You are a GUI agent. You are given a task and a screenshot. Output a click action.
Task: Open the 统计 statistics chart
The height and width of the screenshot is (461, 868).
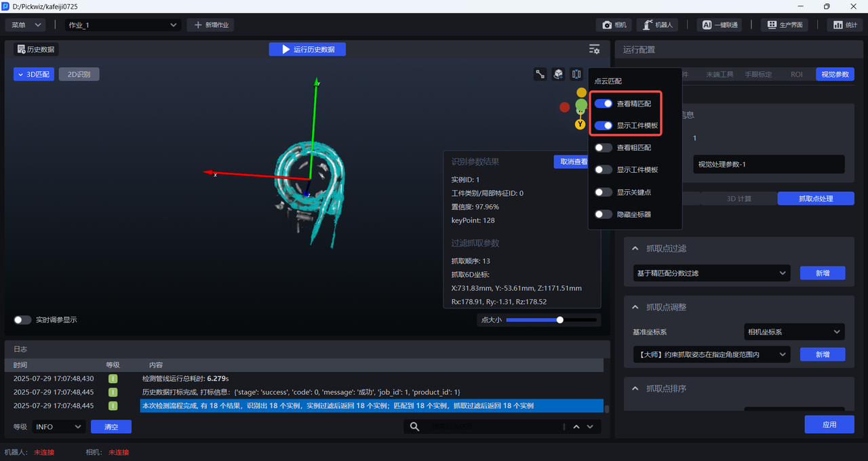pos(844,25)
